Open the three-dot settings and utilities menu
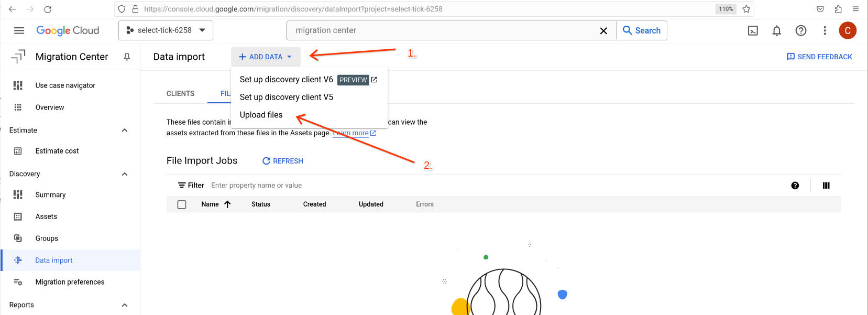 pos(825,30)
